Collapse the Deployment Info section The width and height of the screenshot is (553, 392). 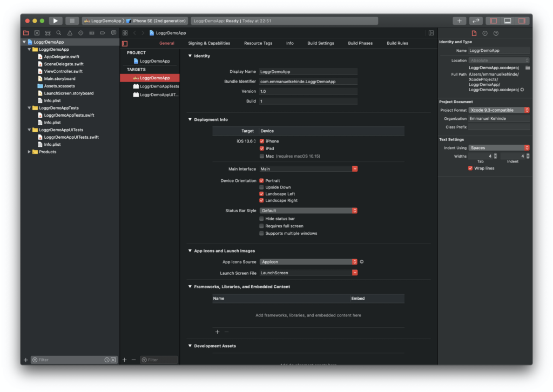click(x=190, y=119)
